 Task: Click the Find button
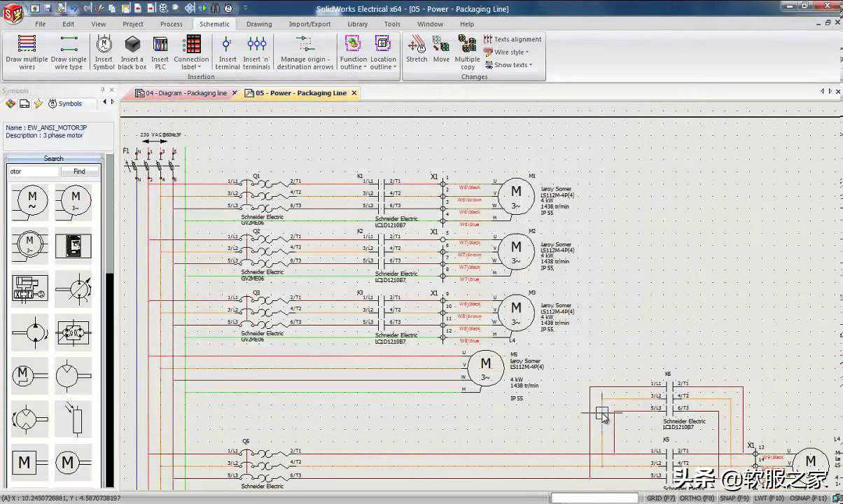(x=79, y=171)
